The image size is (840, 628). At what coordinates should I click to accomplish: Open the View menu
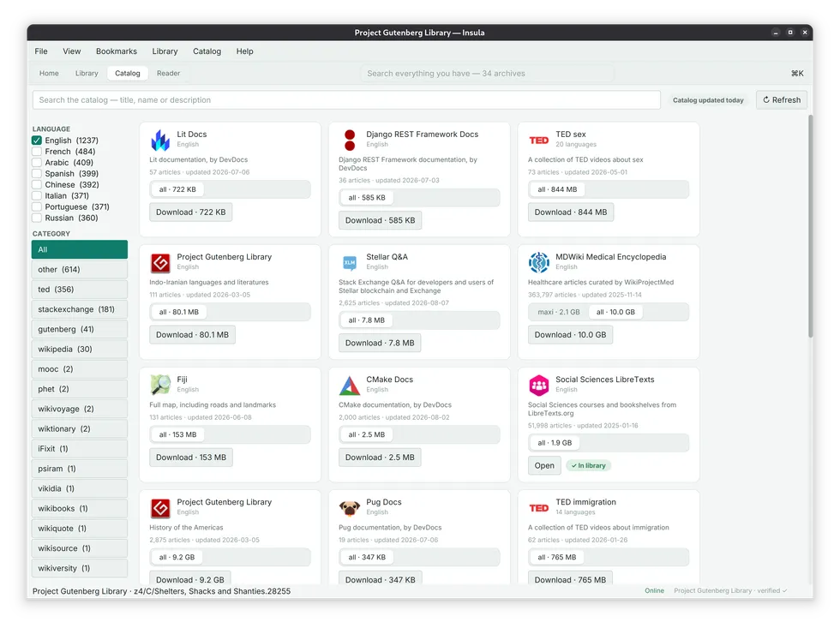[72, 51]
